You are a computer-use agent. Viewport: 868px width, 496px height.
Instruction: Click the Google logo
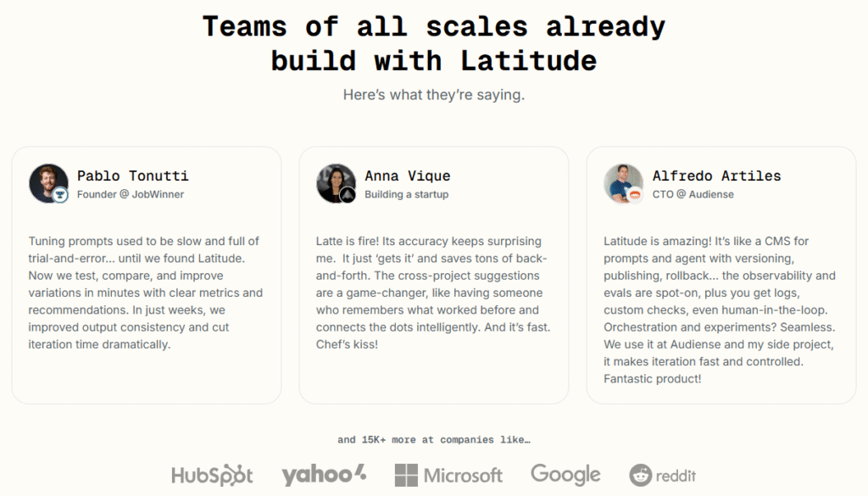[565, 475]
